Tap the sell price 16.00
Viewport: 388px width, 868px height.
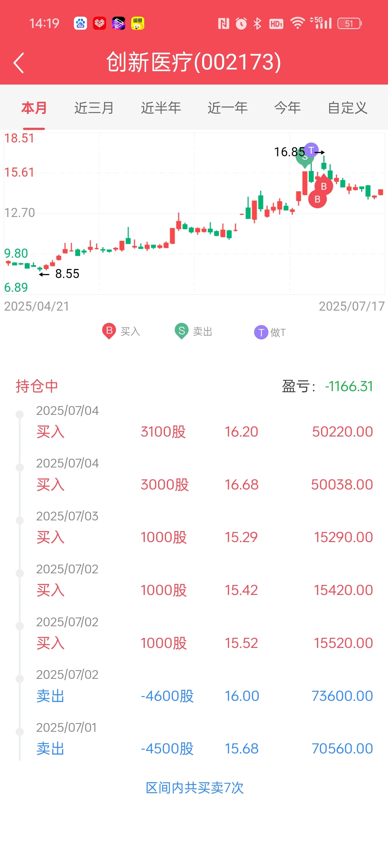242,696
